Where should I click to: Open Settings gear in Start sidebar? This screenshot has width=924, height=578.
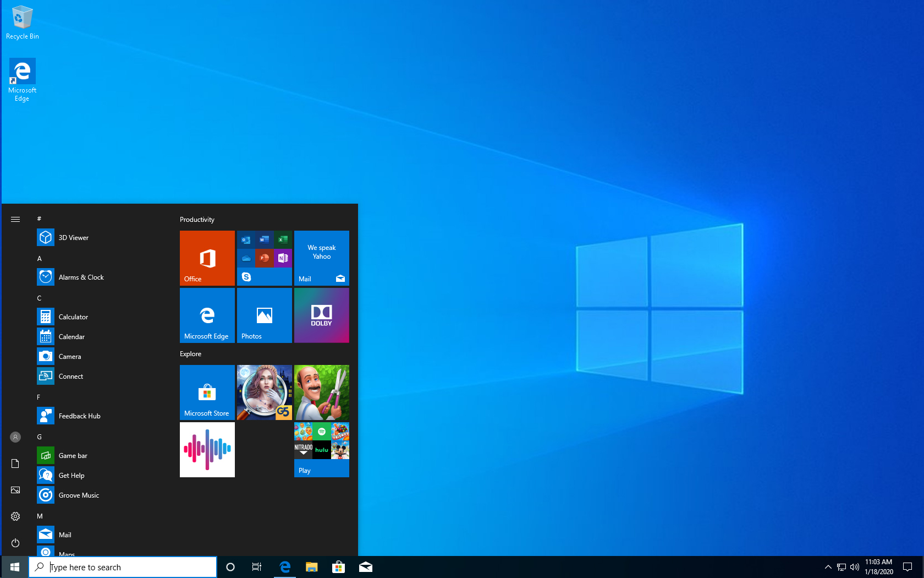pos(15,516)
